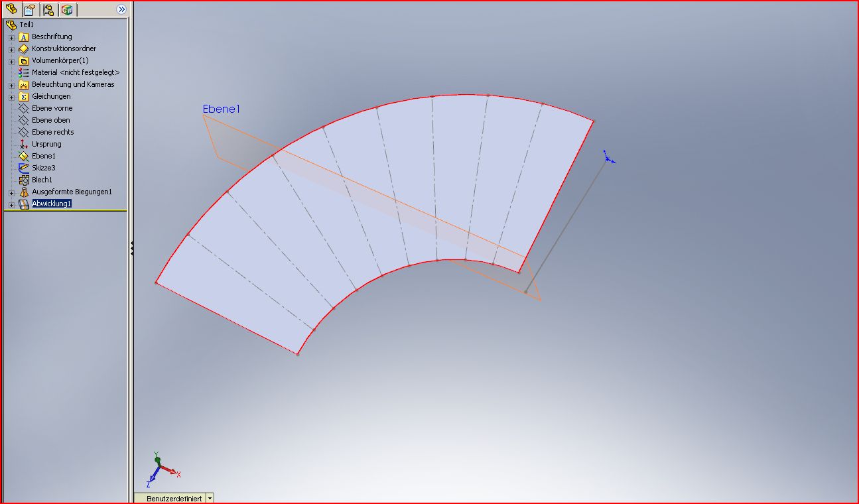Select the blue Ebene1 label in viewport
Screen dimensions: 859x504
221,109
